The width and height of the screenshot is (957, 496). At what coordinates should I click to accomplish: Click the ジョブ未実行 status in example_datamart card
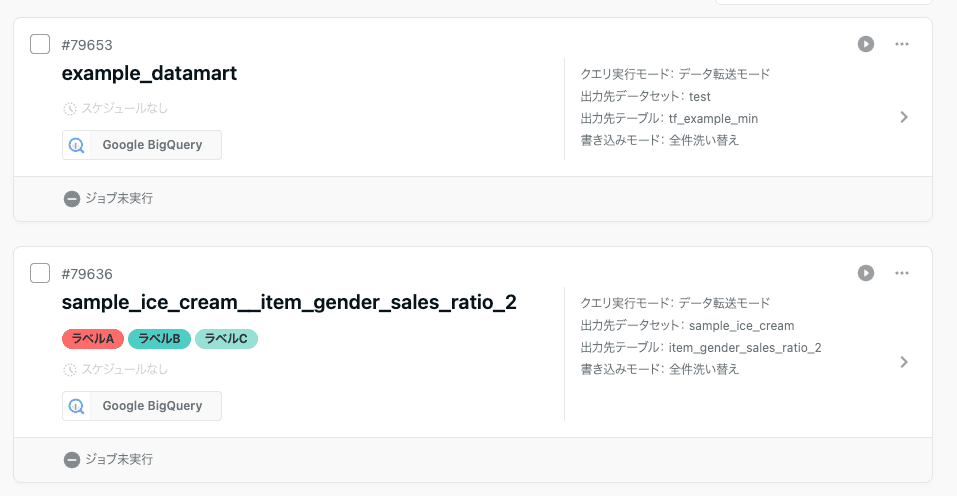coord(118,199)
